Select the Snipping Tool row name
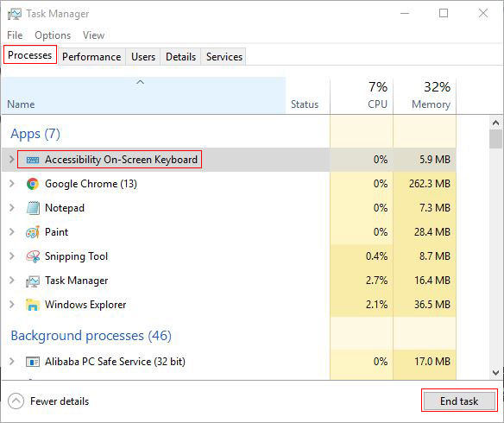Image resolution: width=504 pixels, height=423 pixels. pyautogui.click(x=77, y=256)
